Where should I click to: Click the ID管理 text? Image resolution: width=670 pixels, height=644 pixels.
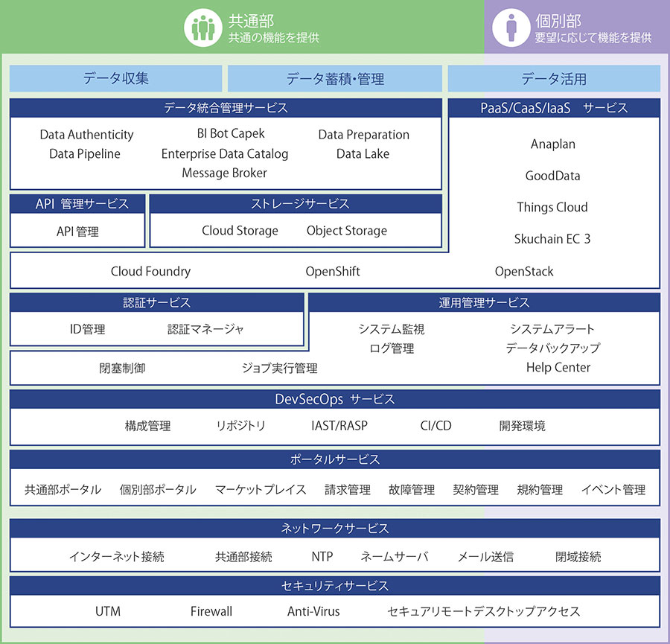click(x=87, y=330)
